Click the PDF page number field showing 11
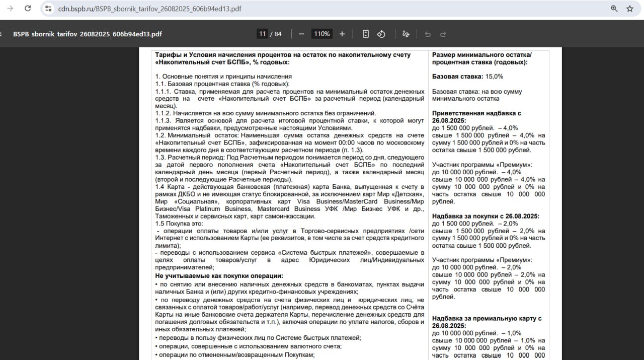 [262, 34]
